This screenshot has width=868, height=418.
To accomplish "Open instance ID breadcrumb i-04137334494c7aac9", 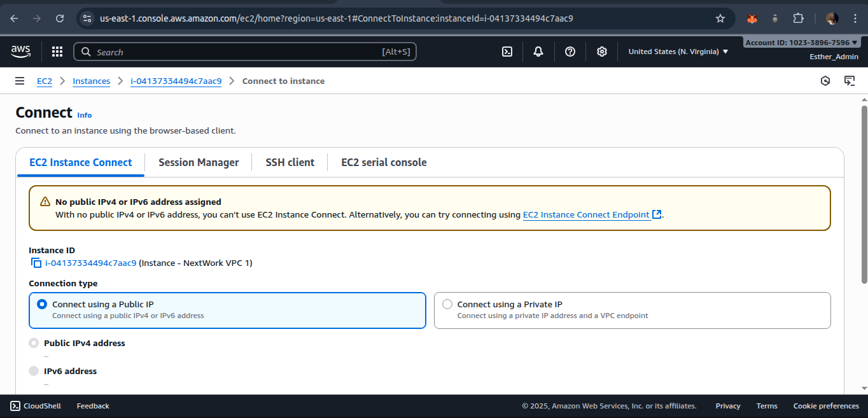I will click(x=176, y=81).
